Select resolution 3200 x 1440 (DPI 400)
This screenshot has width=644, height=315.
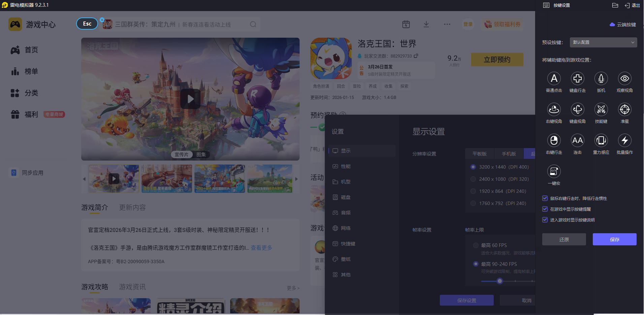point(473,167)
